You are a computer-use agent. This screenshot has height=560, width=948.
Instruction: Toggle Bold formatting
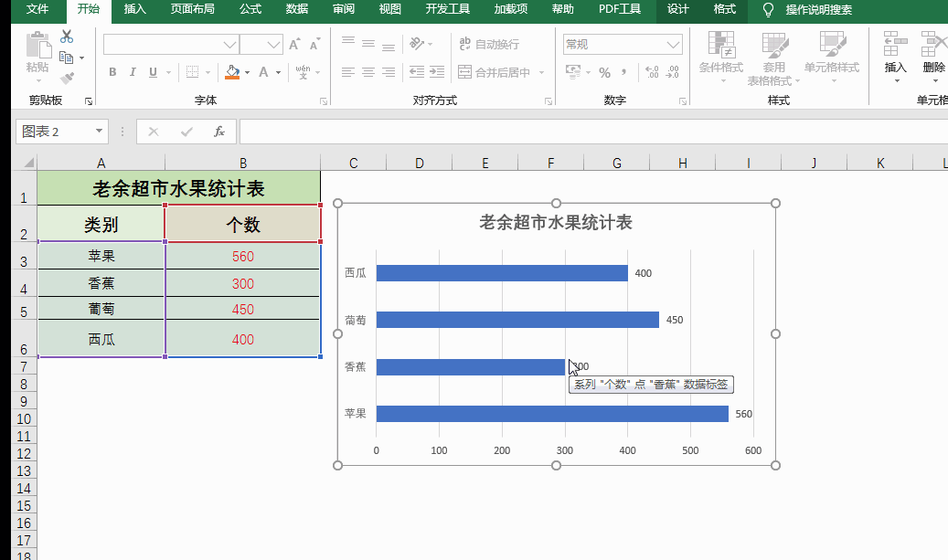click(x=112, y=72)
